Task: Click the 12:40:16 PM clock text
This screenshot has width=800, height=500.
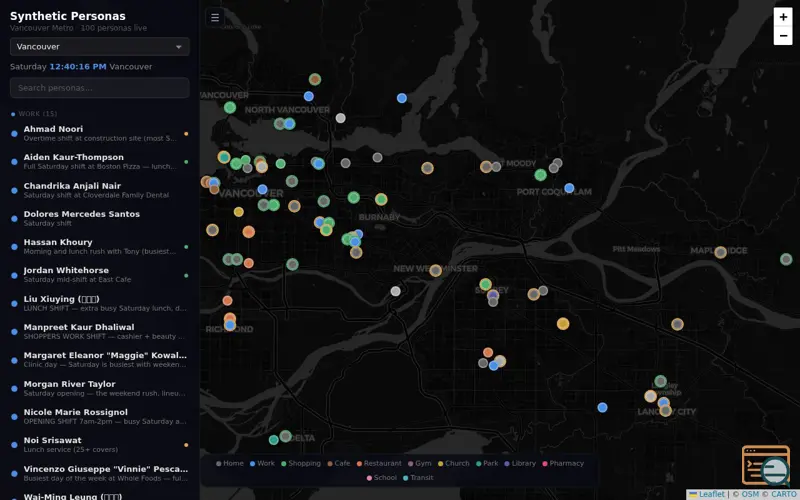Action: tap(78, 67)
